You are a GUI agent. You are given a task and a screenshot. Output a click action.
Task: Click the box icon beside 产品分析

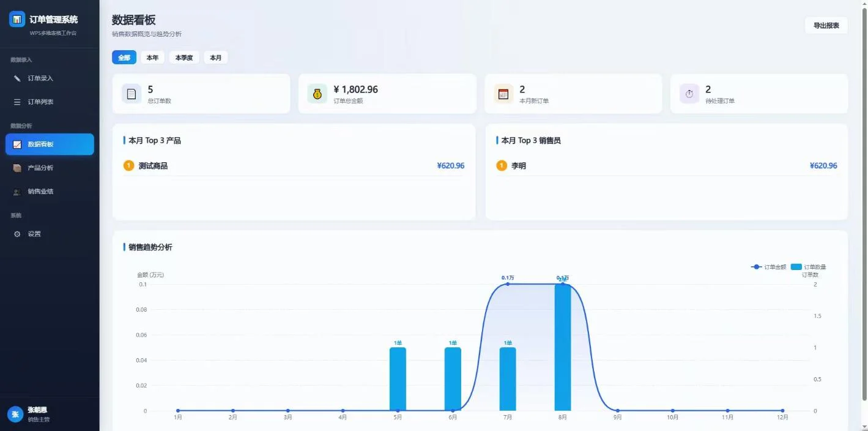17,168
